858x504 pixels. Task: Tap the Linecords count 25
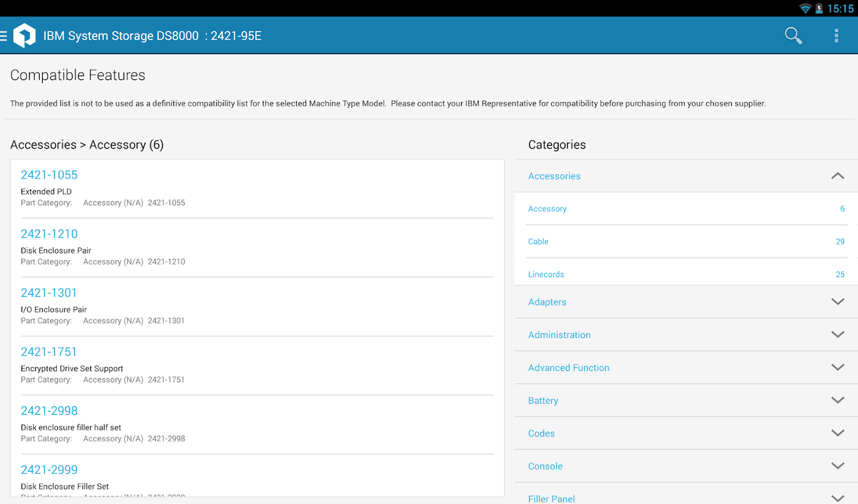(840, 275)
